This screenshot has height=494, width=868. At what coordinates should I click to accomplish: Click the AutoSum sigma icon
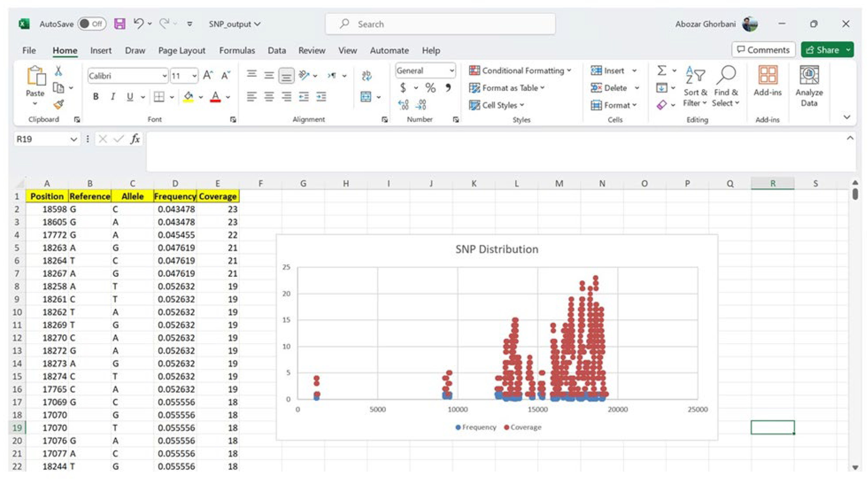click(x=661, y=71)
